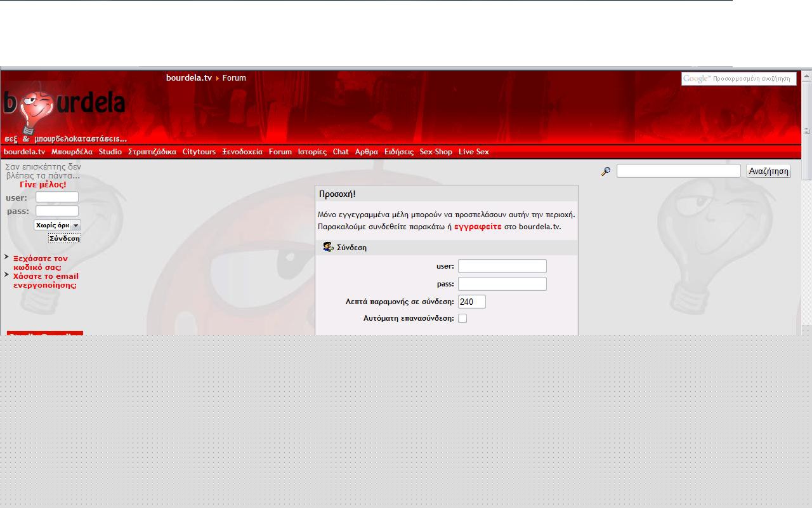Viewport: 812px width, 508px height.
Task: Select Citytours from the red navigation menu
Action: coord(199,152)
